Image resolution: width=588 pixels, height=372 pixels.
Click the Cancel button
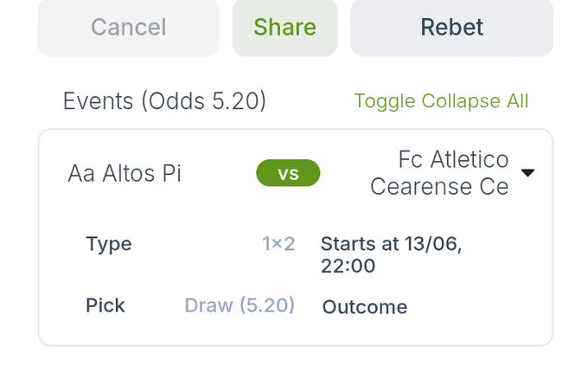pyautogui.click(x=129, y=28)
